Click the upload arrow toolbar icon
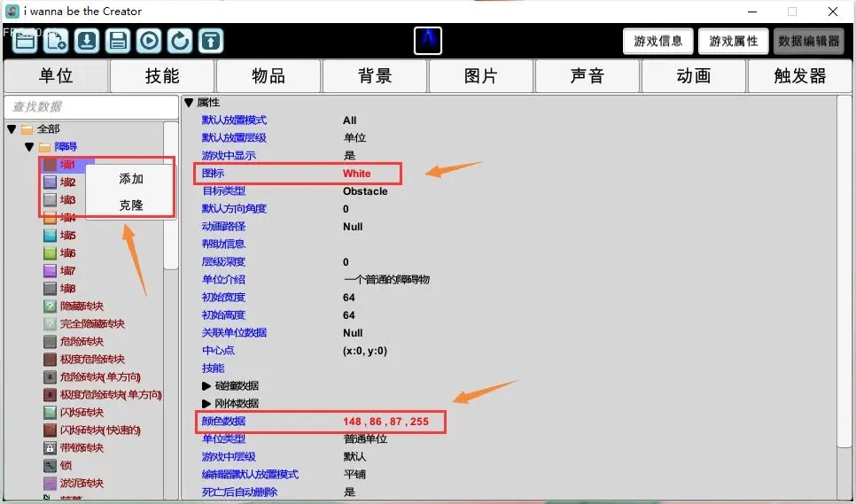Viewport: 856px width, 504px height. click(x=211, y=41)
